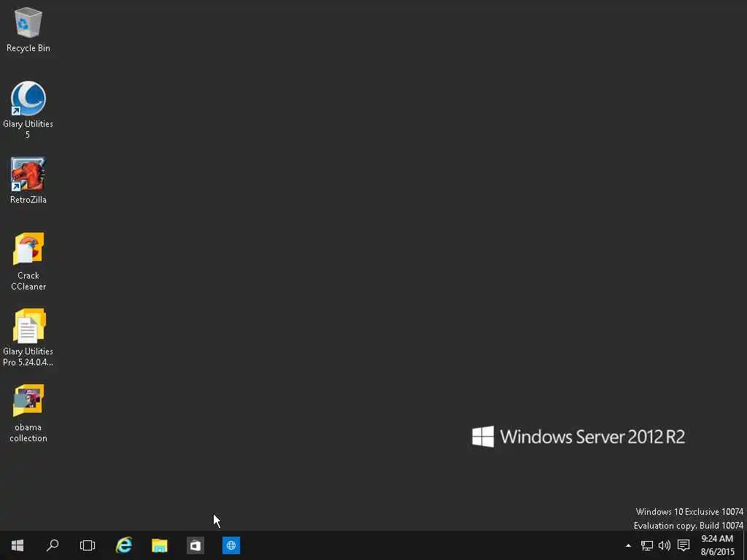This screenshot has height=560, width=747.
Task: Select the Crack CCleaner folder
Action: pos(28,262)
